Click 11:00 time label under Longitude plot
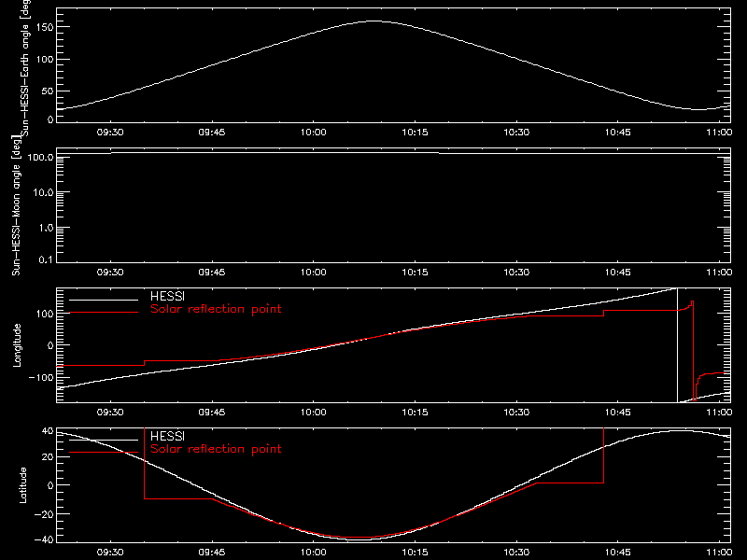The width and height of the screenshot is (747, 560). point(719,412)
